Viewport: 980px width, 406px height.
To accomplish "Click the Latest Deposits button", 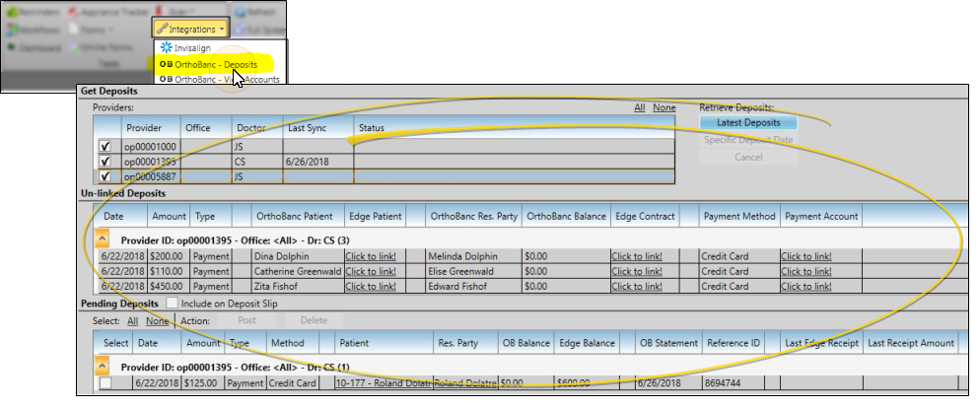I will coord(747,122).
